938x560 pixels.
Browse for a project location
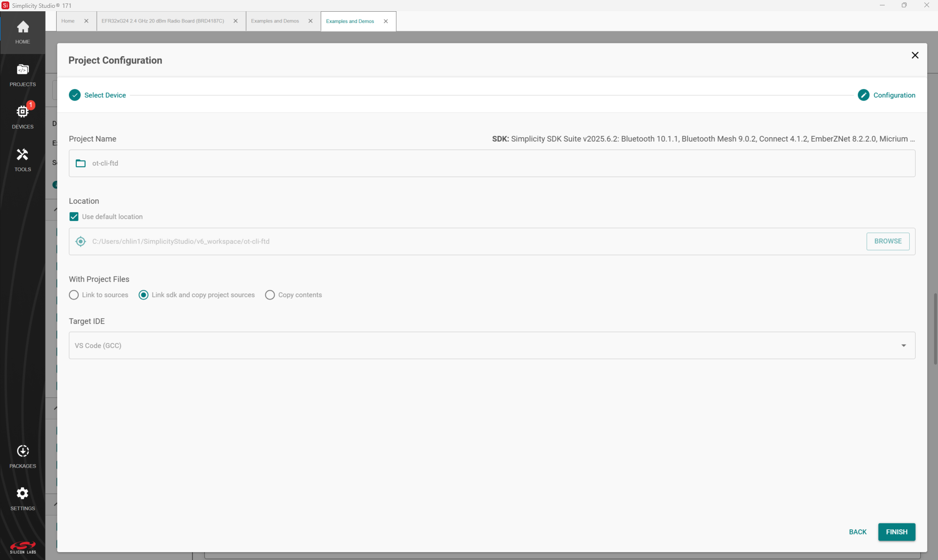point(888,241)
